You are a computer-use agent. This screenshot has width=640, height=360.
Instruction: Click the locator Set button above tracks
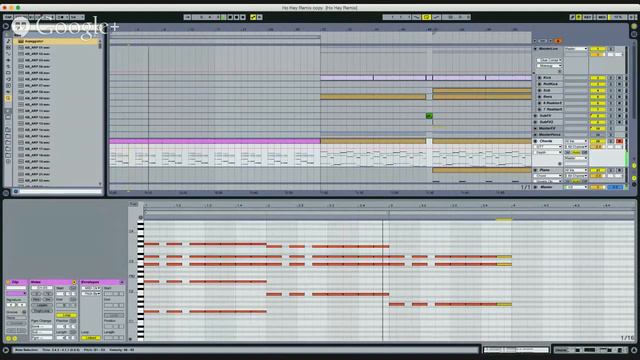click(x=543, y=41)
